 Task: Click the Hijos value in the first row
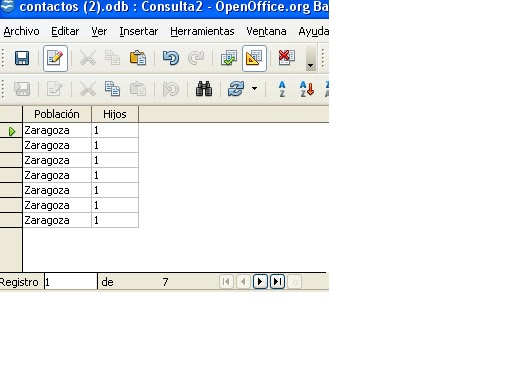(115, 130)
